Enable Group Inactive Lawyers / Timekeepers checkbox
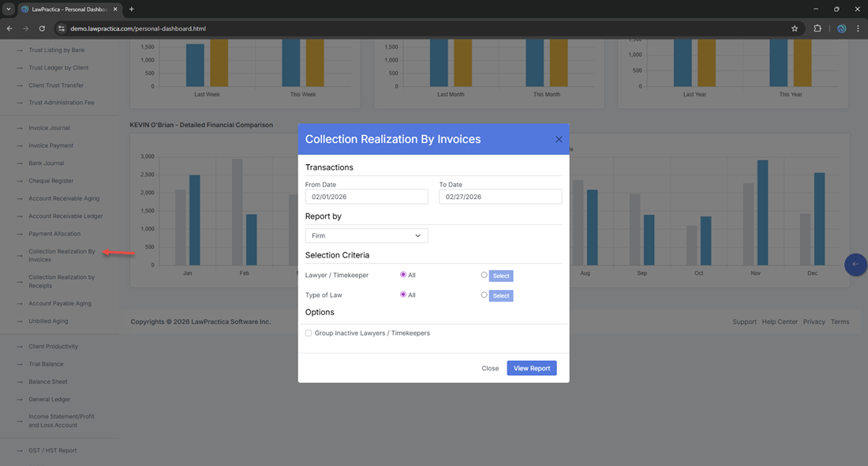 (309, 333)
